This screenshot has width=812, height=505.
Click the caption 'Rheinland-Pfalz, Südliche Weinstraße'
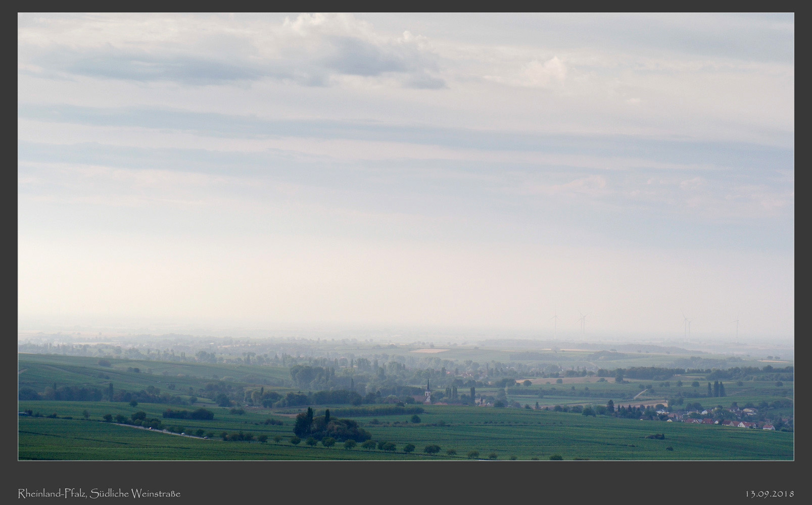99,493
